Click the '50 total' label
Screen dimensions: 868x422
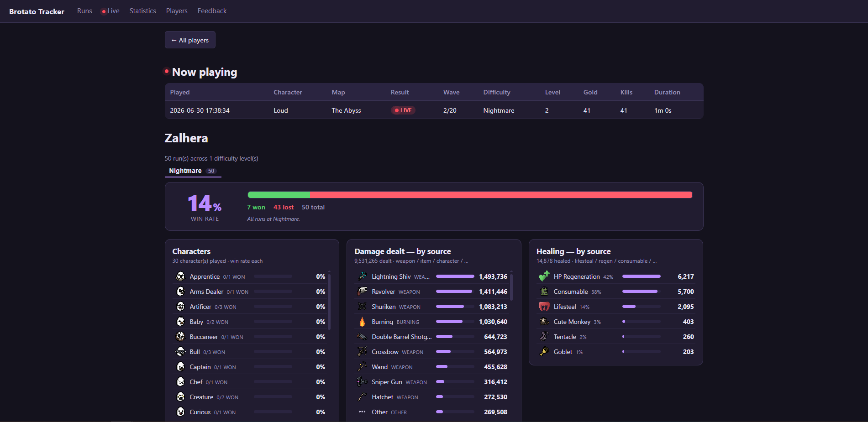313,207
